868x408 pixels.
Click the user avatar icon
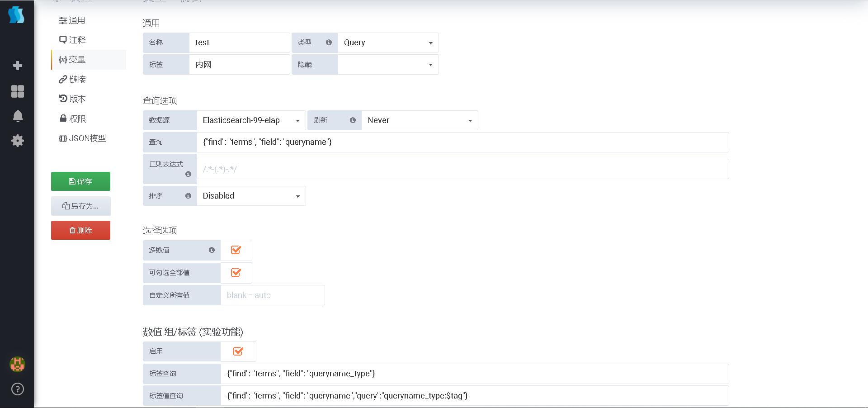17,365
